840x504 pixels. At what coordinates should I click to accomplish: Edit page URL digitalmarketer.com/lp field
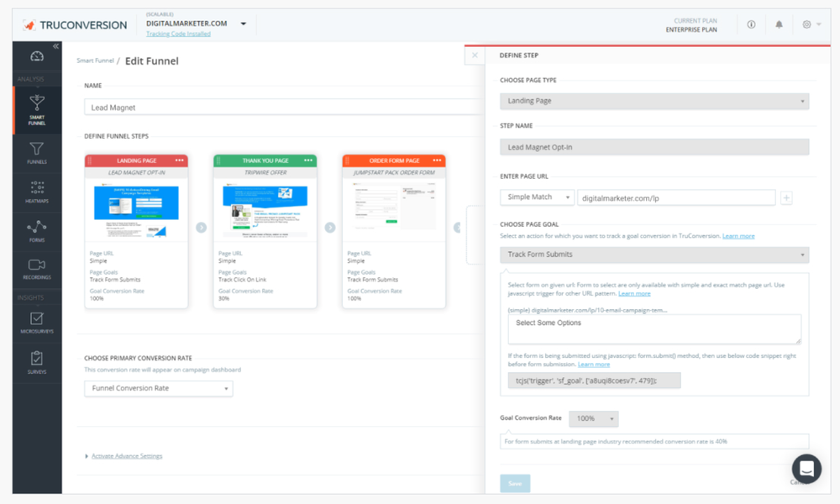pyautogui.click(x=676, y=198)
